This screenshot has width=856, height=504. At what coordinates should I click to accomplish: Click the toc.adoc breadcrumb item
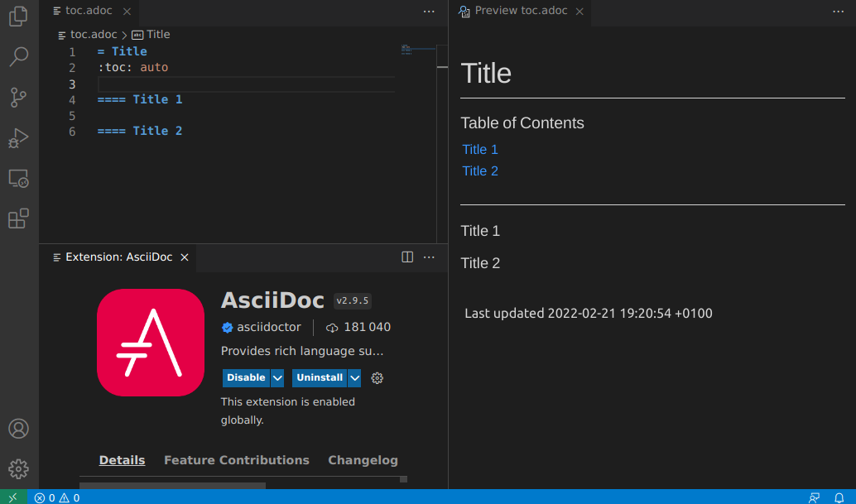click(88, 35)
